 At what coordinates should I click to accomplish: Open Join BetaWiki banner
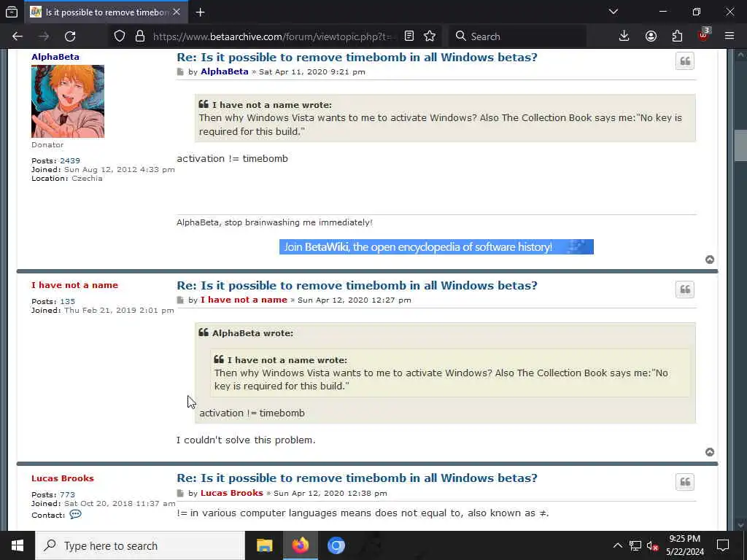click(436, 246)
